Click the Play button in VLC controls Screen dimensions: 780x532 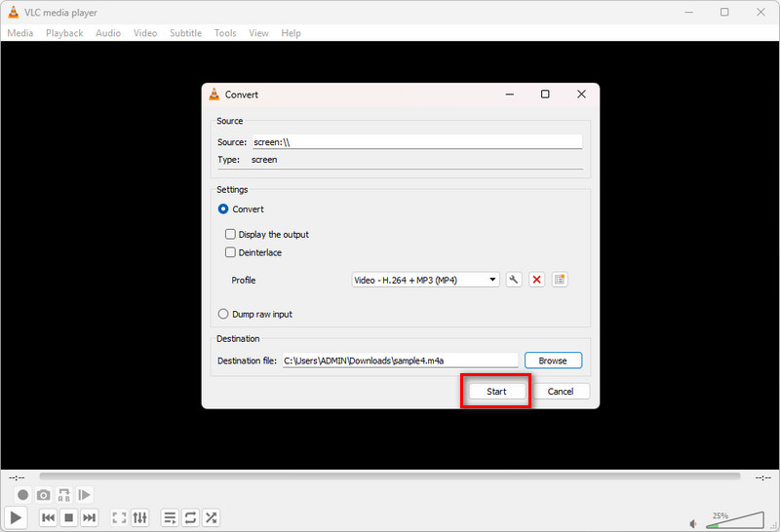click(16, 517)
